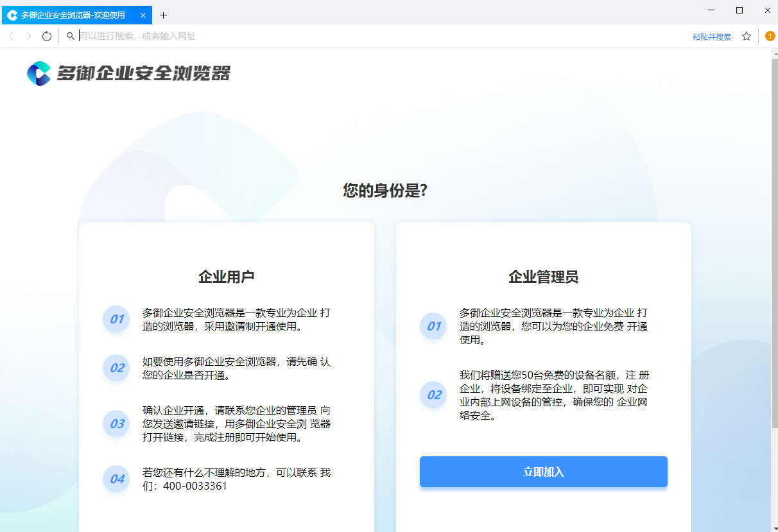Click the 多御企业安全浏览器 logo

[128, 73]
